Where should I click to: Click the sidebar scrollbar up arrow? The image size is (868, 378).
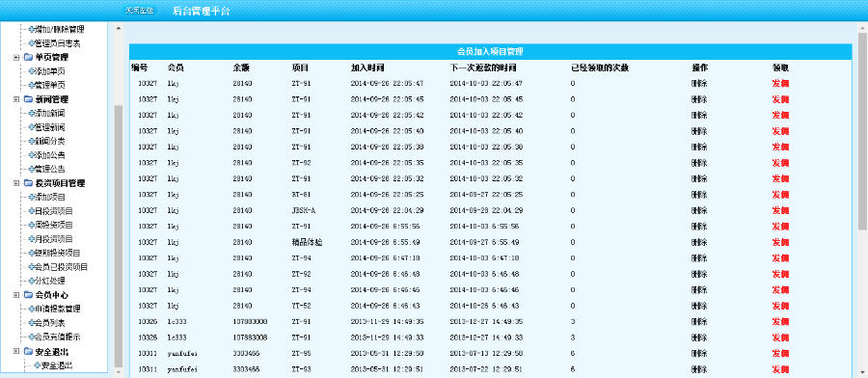point(118,28)
